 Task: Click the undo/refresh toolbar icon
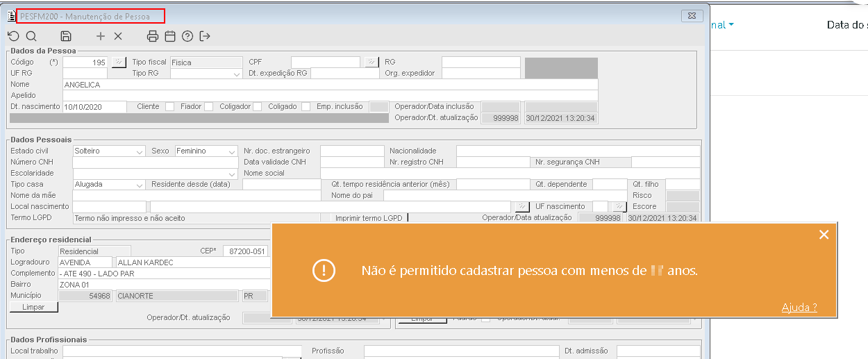tap(14, 36)
